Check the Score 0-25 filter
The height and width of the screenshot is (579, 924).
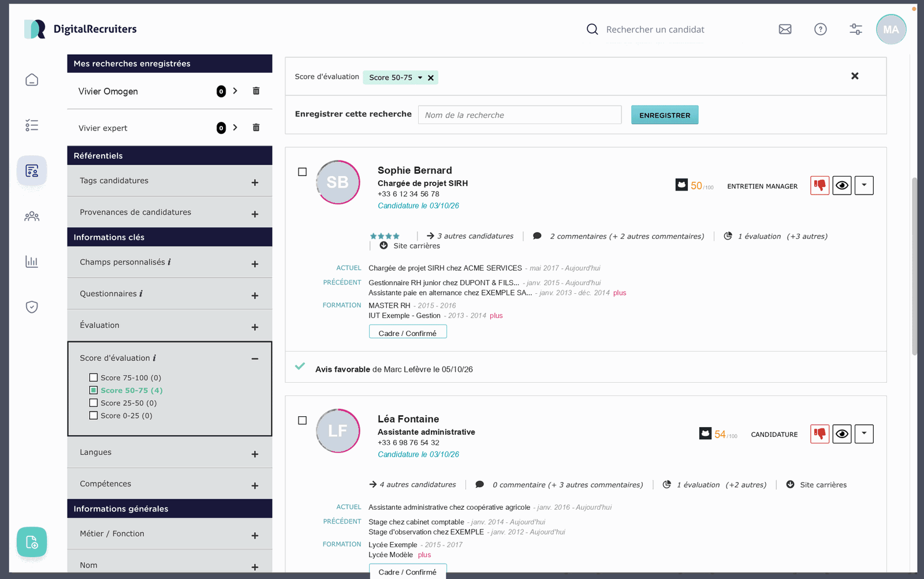tap(93, 416)
